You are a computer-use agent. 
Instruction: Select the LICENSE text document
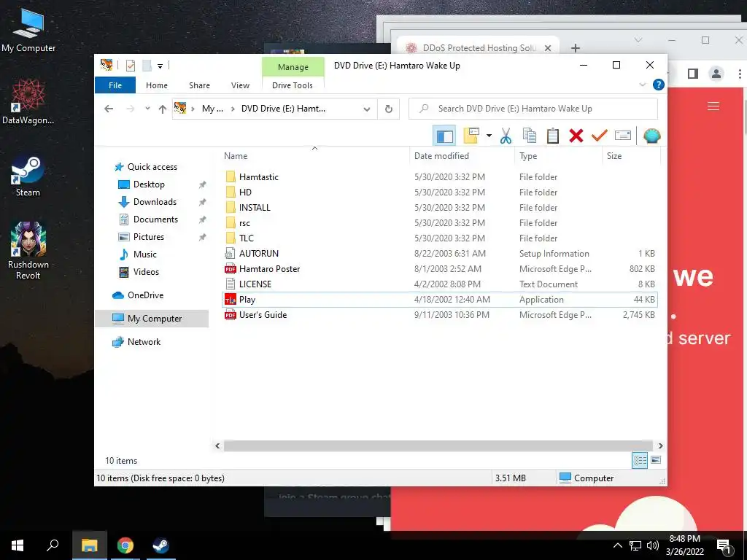pyautogui.click(x=255, y=284)
